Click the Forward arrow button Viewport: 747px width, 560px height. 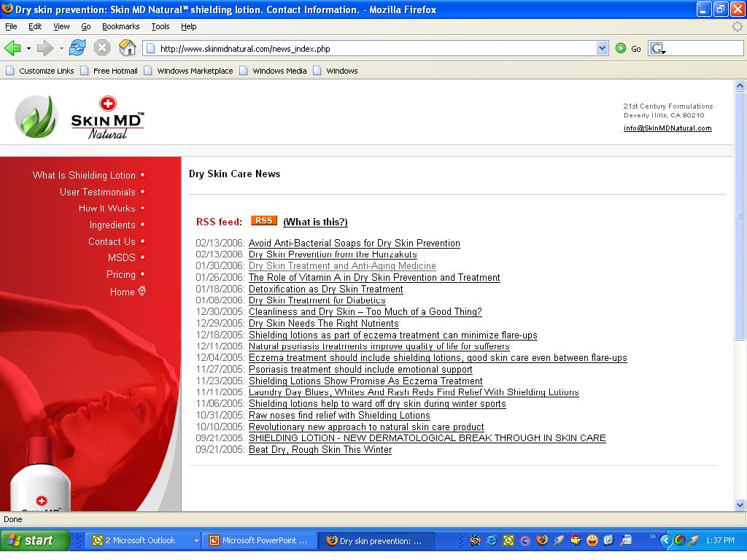45,48
